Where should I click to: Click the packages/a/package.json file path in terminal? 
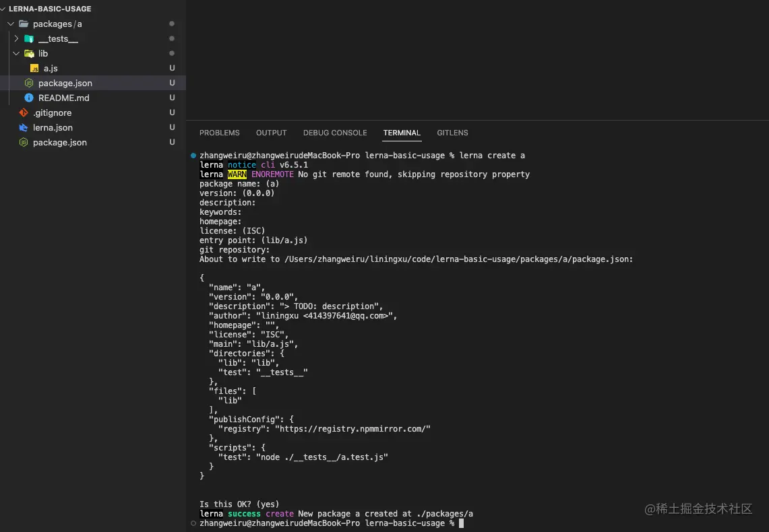click(x=458, y=259)
